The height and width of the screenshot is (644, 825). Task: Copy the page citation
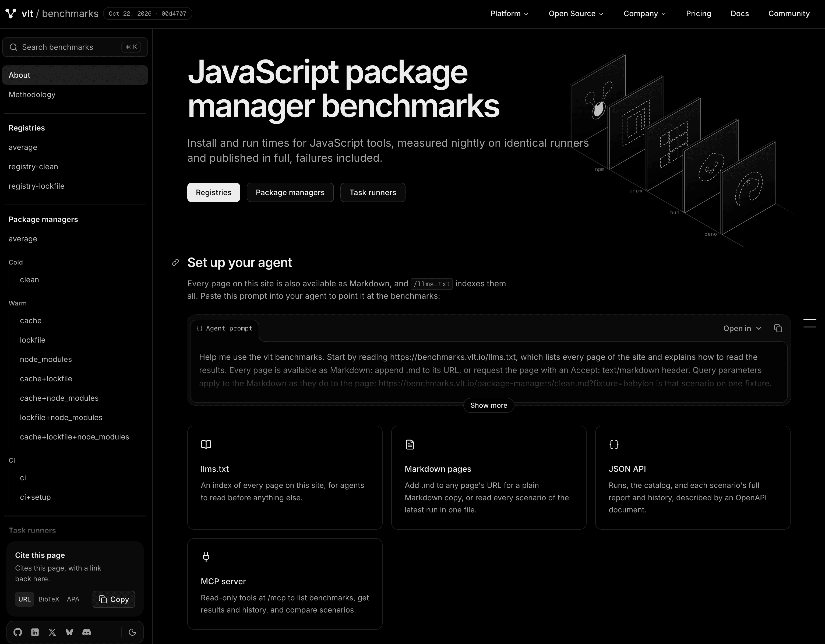[x=114, y=599]
